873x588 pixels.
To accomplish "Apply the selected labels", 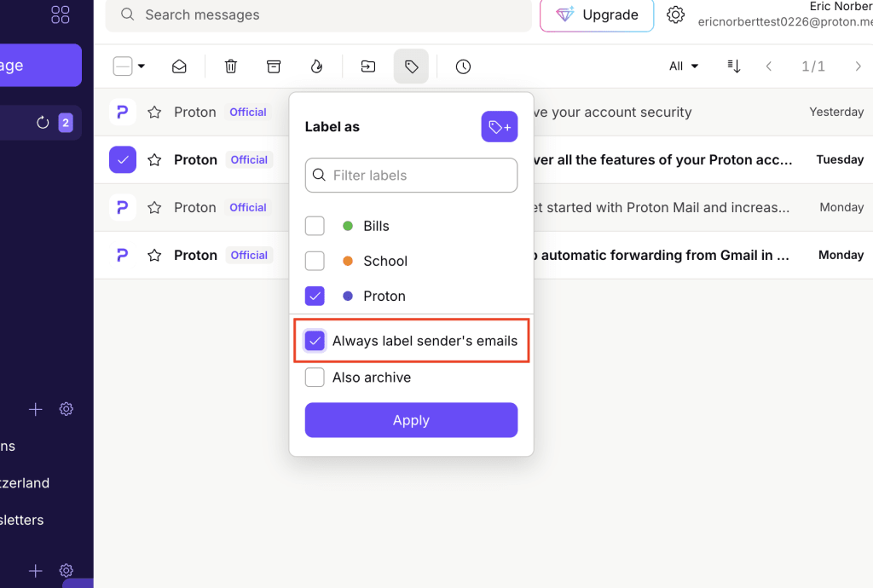I will (x=411, y=420).
